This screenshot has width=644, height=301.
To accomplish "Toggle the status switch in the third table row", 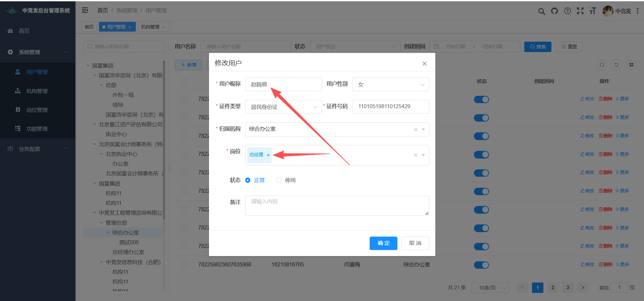I will point(481,136).
